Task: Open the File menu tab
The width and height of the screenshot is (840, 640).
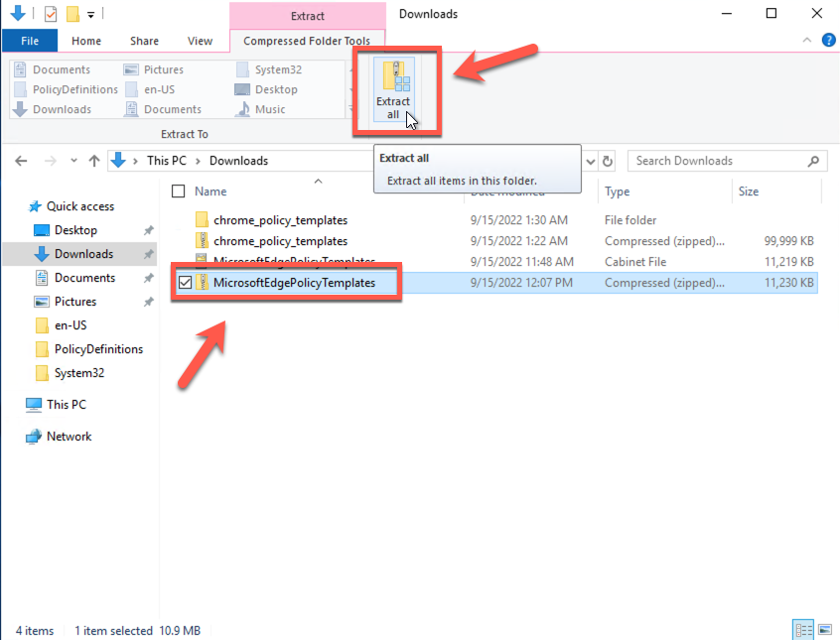Action: coord(30,41)
